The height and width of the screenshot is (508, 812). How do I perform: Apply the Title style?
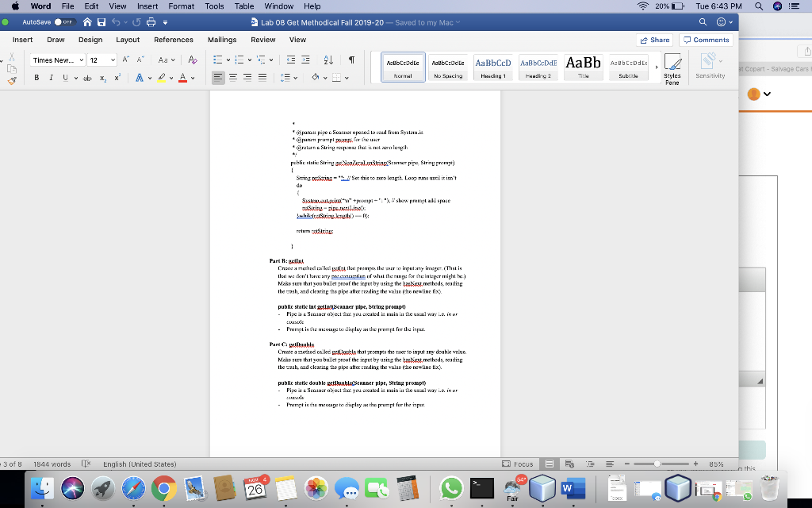(x=583, y=67)
